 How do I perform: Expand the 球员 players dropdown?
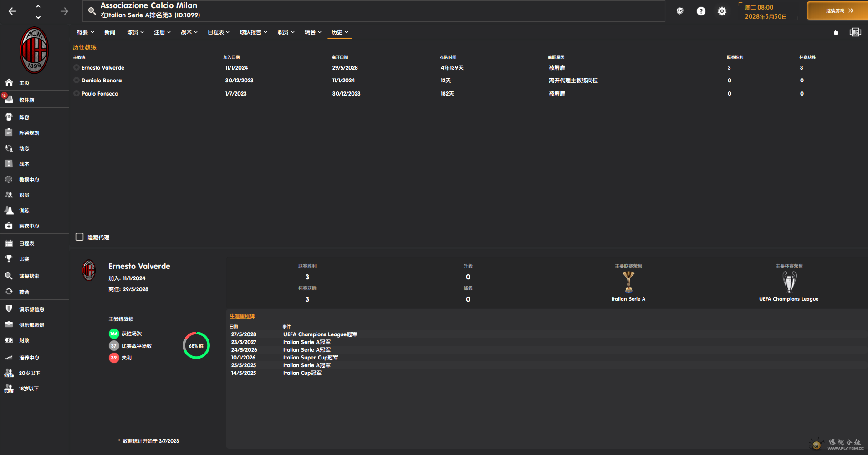tap(135, 32)
